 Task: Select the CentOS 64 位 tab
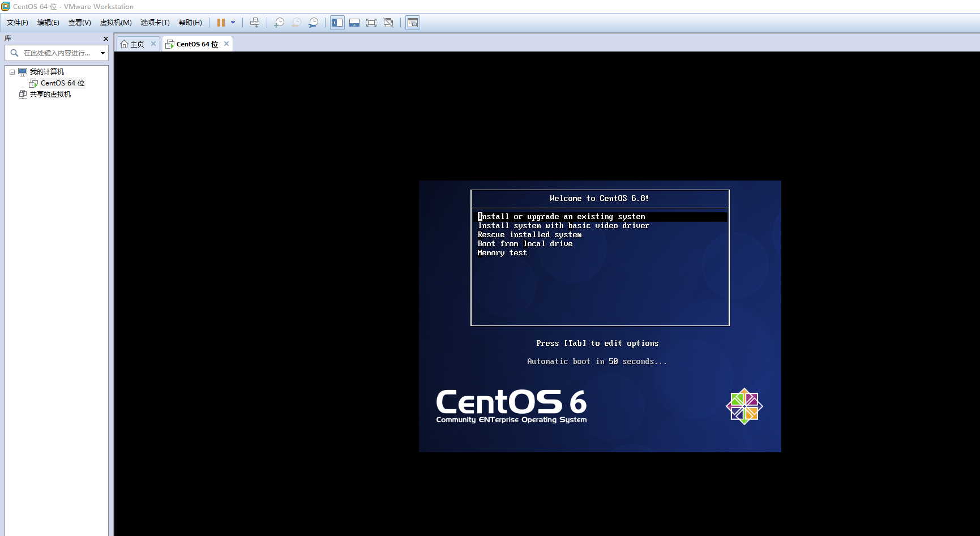(197, 44)
